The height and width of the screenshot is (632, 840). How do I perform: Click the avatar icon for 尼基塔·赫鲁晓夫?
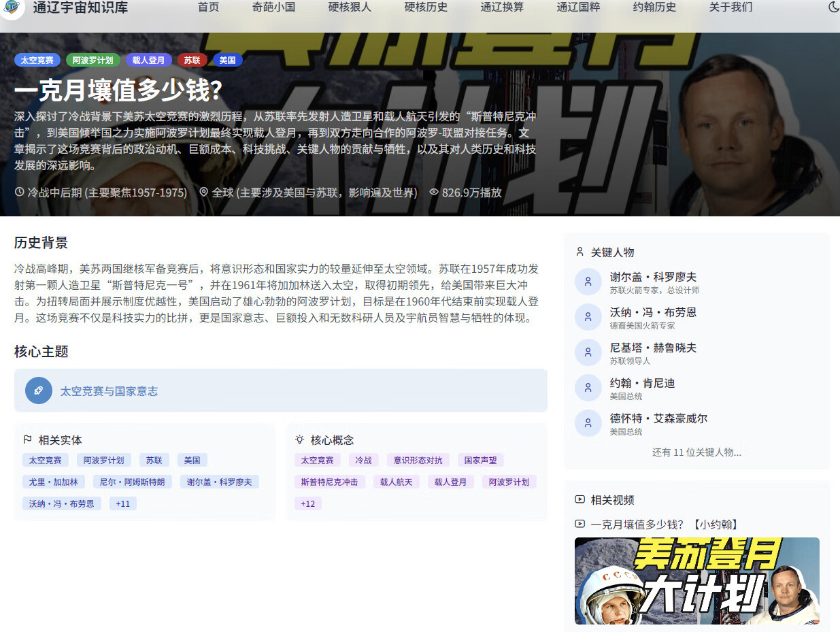pyautogui.click(x=588, y=352)
